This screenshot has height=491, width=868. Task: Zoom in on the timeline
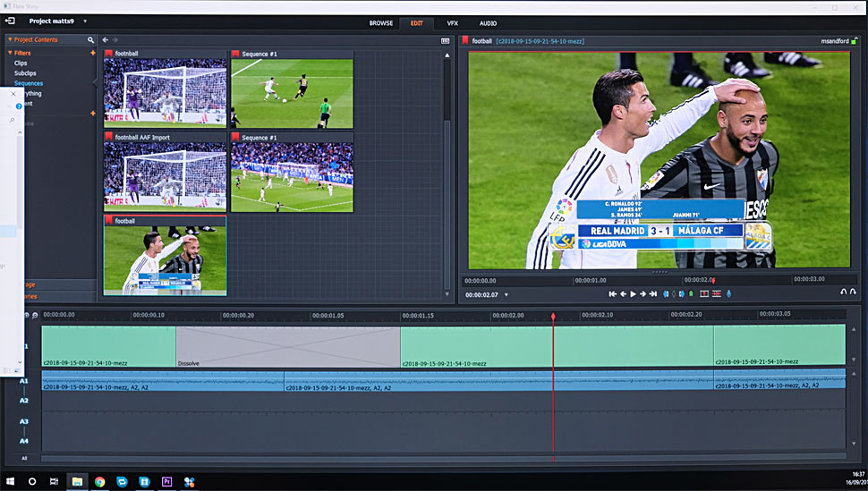[26, 315]
